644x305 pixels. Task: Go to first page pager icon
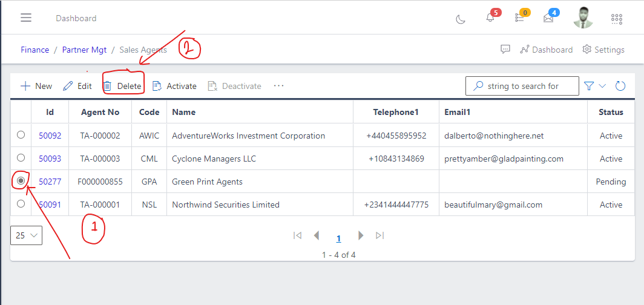click(298, 235)
